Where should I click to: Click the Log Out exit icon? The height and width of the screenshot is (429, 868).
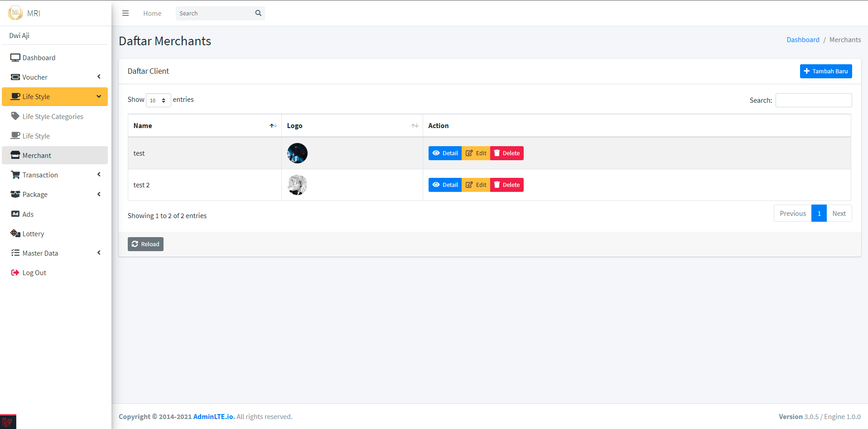pos(15,272)
